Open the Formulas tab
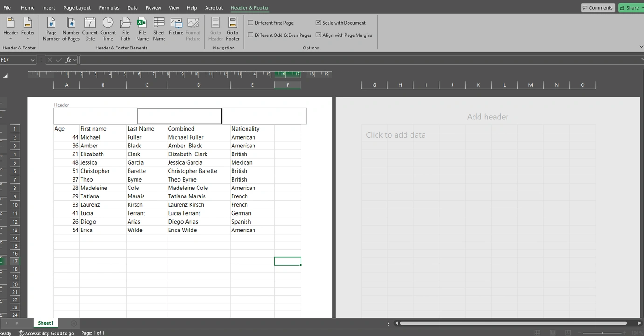The image size is (644, 336). point(109,7)
